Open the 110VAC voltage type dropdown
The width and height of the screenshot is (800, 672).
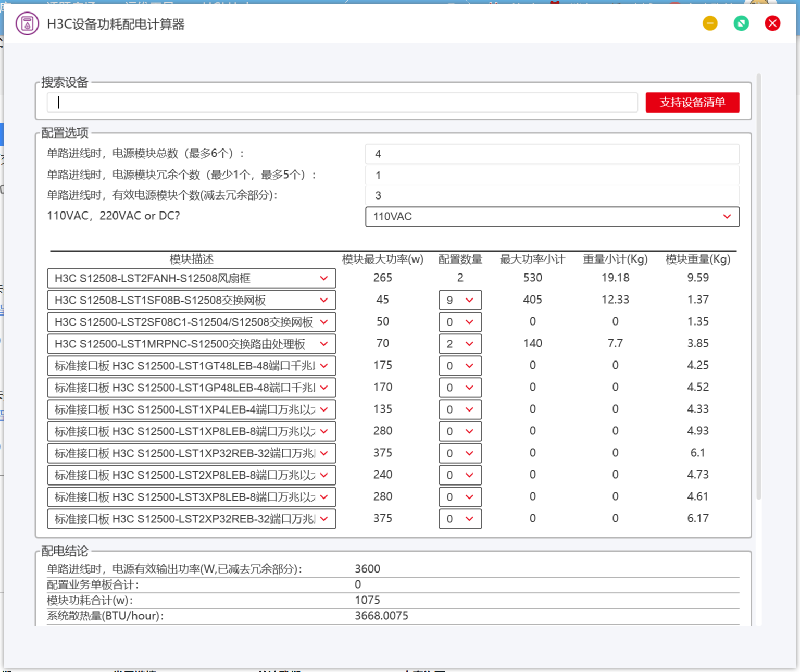click(x=552, y=217)
